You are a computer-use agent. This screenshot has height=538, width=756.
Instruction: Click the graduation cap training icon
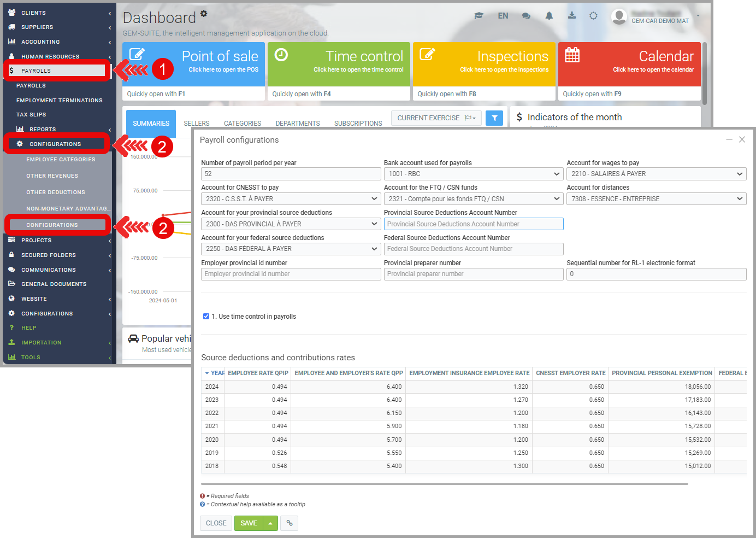479,16
